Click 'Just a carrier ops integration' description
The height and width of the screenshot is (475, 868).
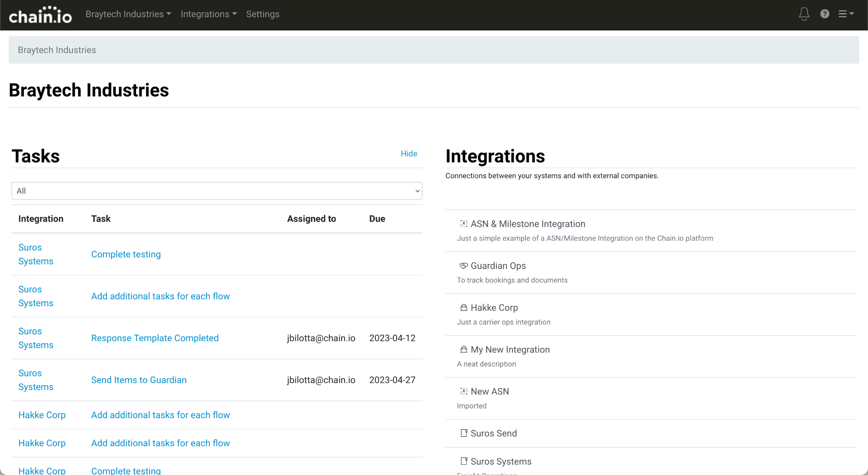pos(504,322)
